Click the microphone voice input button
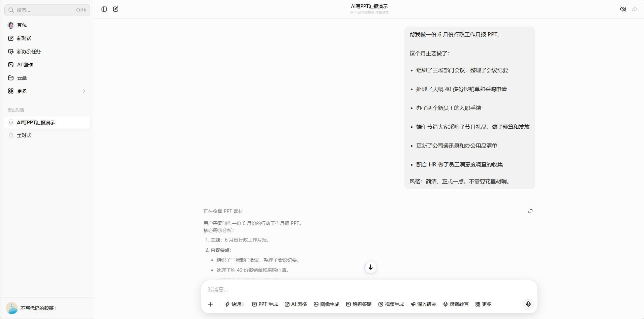 [x=528, y=304]
